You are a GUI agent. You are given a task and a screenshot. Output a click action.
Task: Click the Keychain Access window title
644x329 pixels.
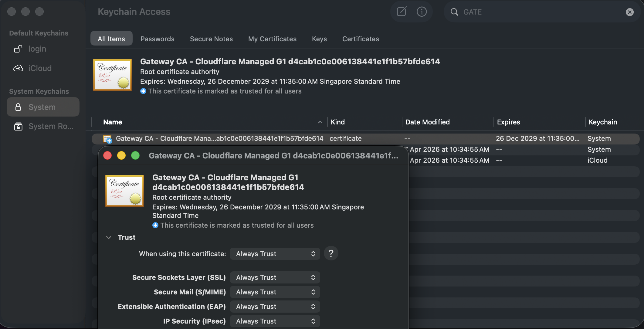pos(134,12)
